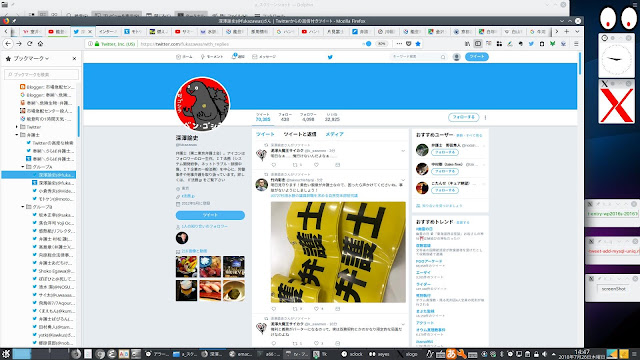Image resolution: width=640 pixels, height=360 pixels.
Task: Open the account avatar menu in header
Action: pos(457,57)
